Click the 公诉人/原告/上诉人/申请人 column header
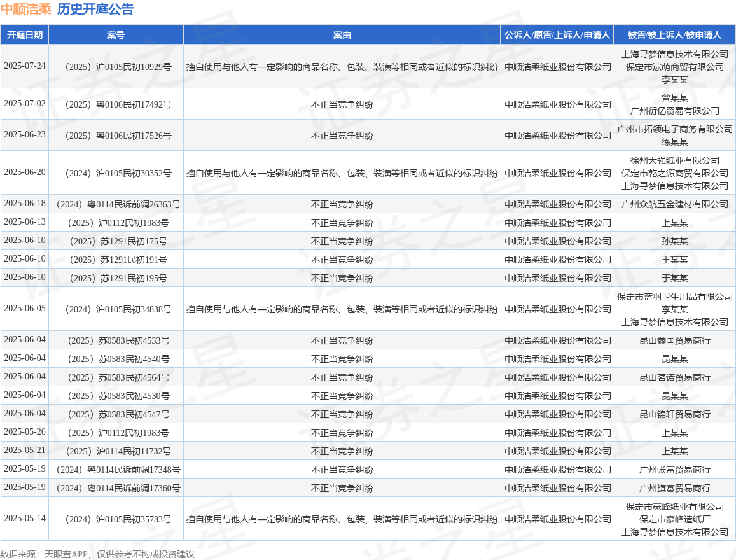This screenshot has height=560, width=736. coord(557,35)
